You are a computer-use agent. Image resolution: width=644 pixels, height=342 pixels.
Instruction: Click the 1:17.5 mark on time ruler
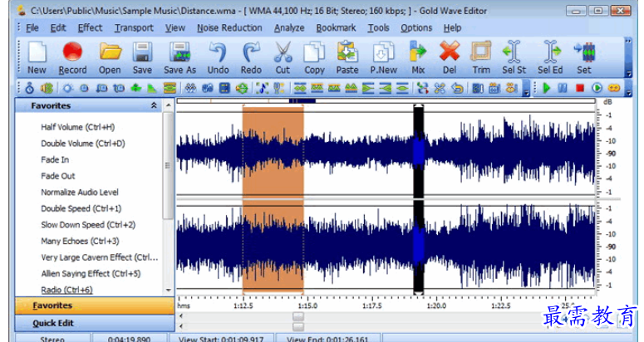(x=371, y=305)
